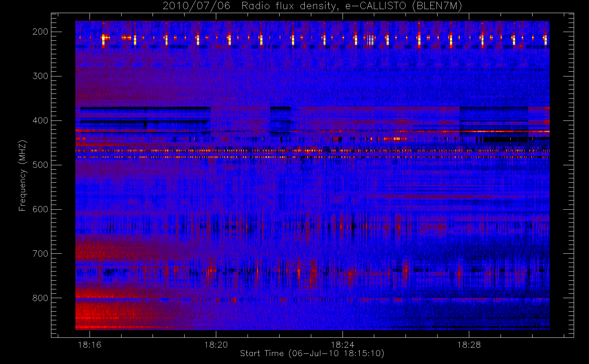Click the 18:28 time tick label

click(469, 345)
